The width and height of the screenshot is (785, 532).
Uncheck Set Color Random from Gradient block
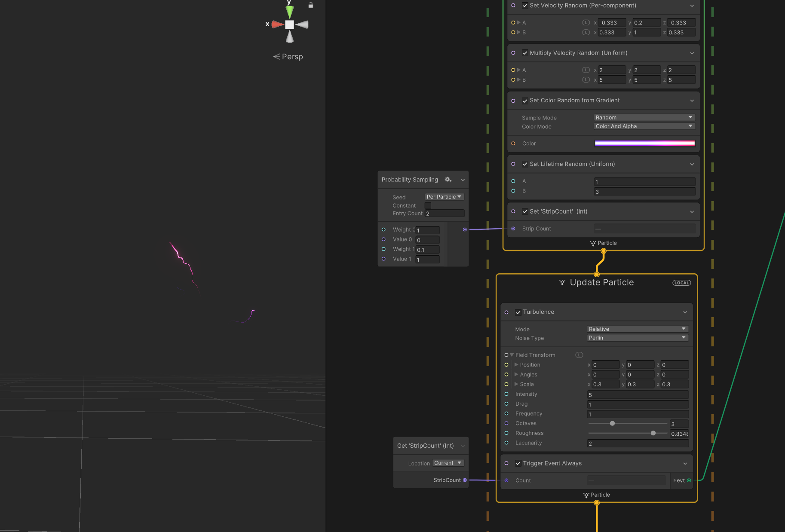click(x=525, y=101)
